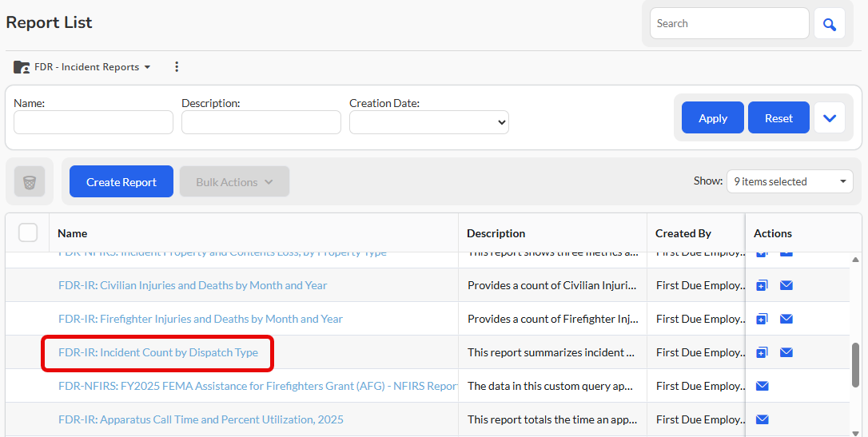
Task: Copy the Incident Count by Dispatch Type report
Action: (762, 352)
